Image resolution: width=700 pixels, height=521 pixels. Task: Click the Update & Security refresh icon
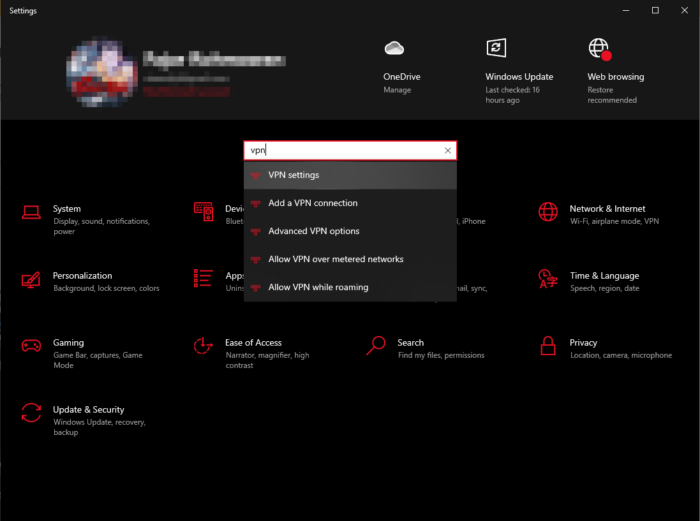31,413
